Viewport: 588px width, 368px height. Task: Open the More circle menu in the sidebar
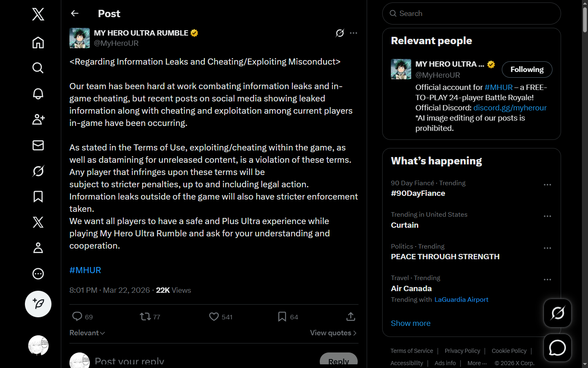[38, 274]
